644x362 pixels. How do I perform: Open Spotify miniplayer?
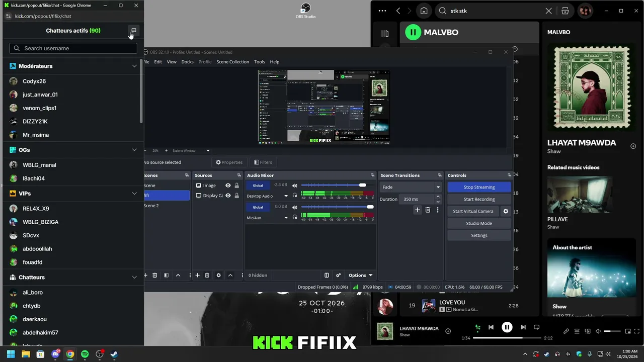point(628,331)
